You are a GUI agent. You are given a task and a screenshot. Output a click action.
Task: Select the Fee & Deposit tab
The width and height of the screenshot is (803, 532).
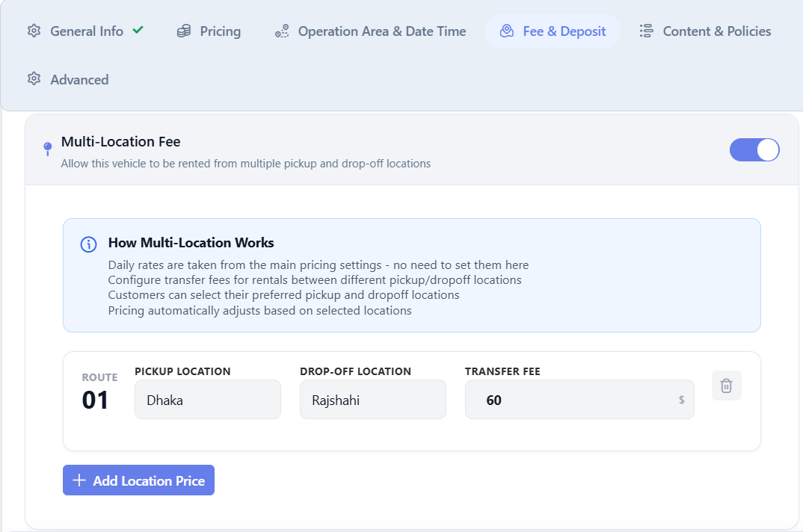553,31
